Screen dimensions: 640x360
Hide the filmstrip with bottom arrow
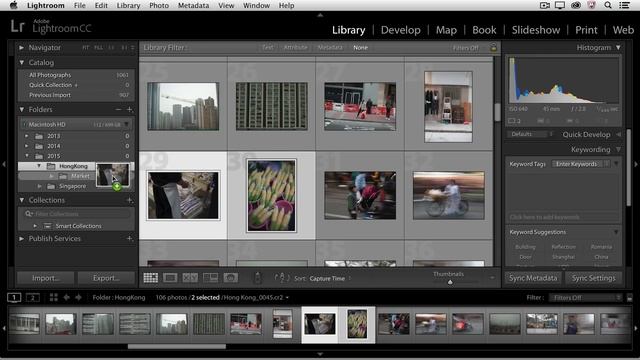[320, 354]
